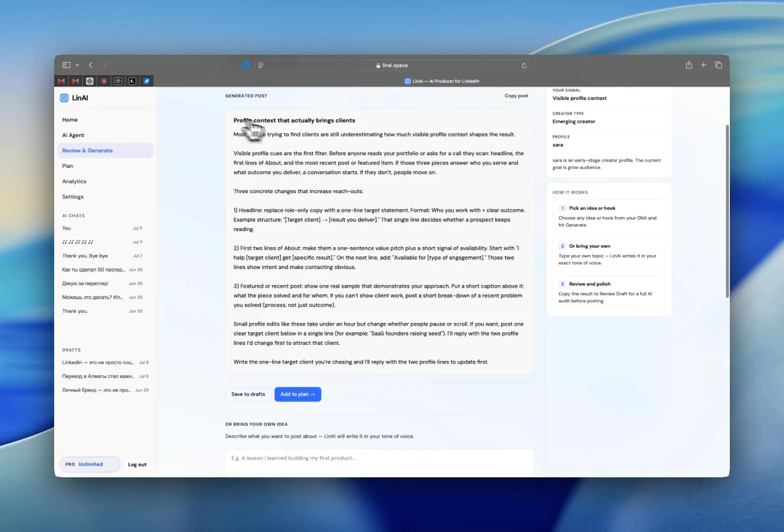Click the page vertical scrollbar
The height and width of the screenshot is (532, 784).
pos(727,211)
